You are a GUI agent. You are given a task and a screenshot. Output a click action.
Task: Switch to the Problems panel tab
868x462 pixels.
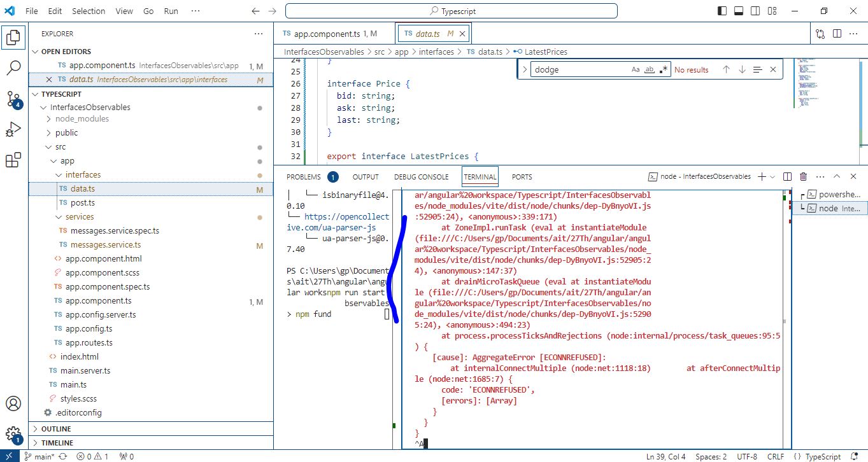pyautogui.click(x=304, y=177)
